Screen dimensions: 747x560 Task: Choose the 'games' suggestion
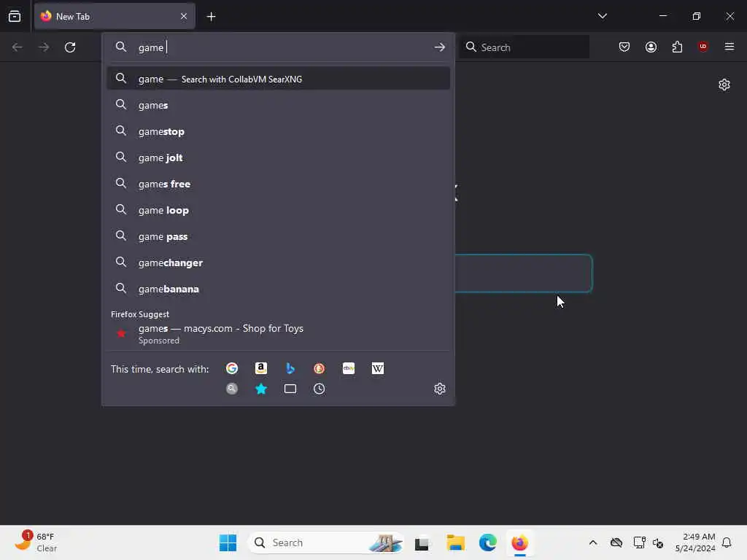click(279, 105)
